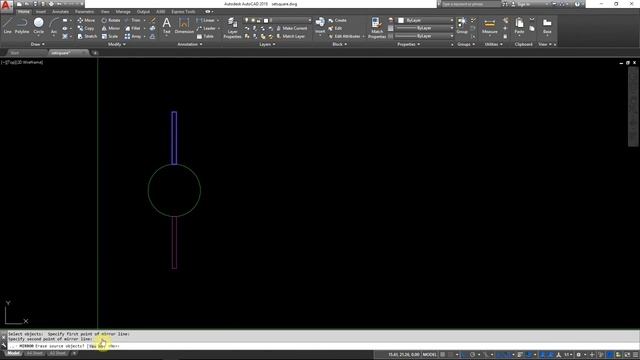
Task: Open the Home ribbon tab
Action: pos(23,12)
